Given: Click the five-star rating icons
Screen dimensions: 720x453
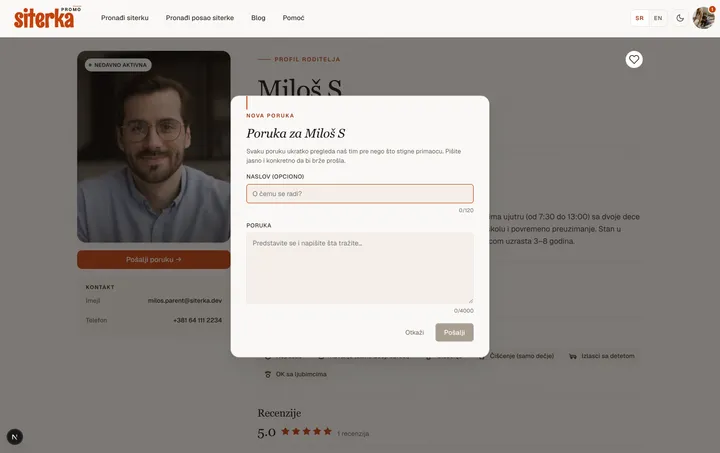Looking at the screenshot, I should pos(306,431).
